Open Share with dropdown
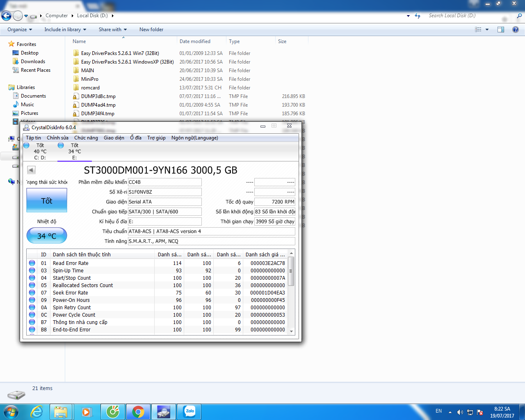Screen dimensions: 525x420 point(112,30)
